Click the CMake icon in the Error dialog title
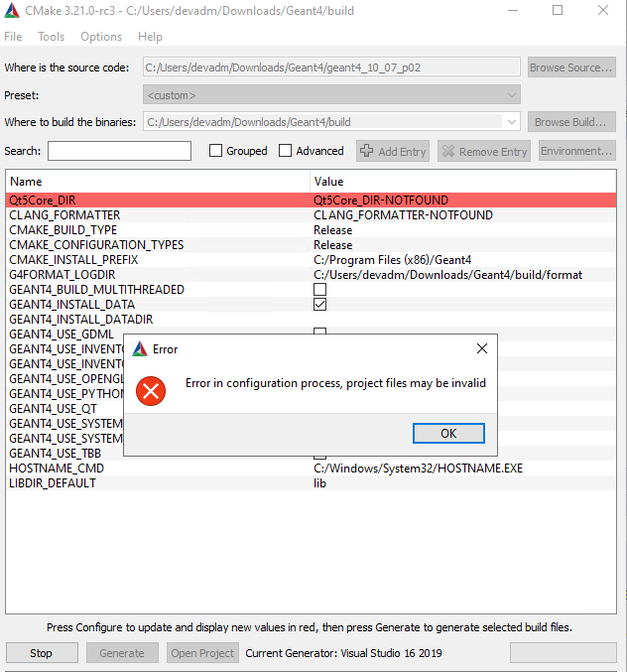 point(140,349)
